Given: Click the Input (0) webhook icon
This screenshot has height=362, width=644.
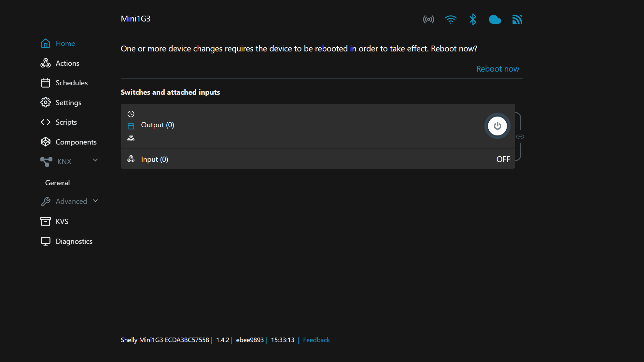Looking at the screenshot, I should [131, 159].
